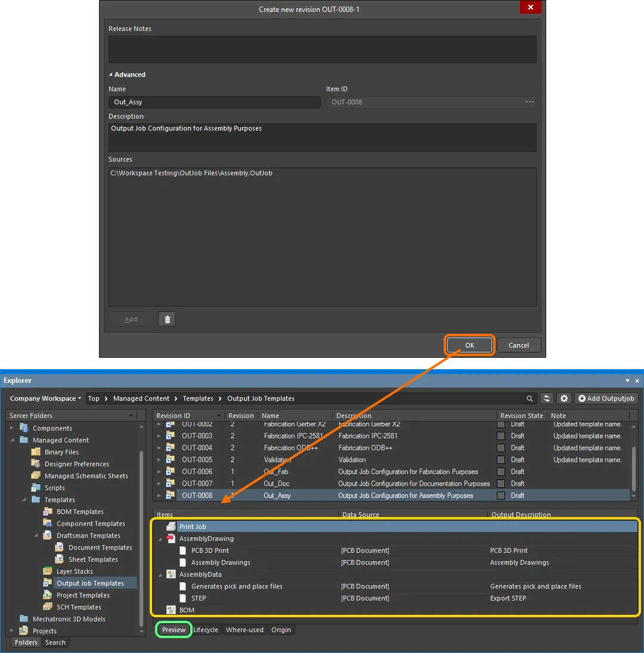This screenshot has height=653, width=644.
Task: Click the Cancel button
Action: [519, 345]
